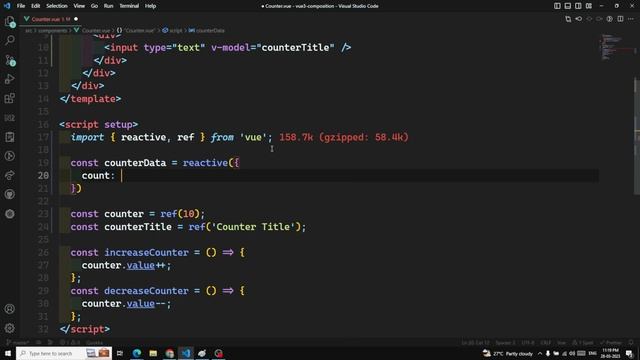Open Microsoft Edge from the taskbar
640x360 pixels.
tap(137, 353)
